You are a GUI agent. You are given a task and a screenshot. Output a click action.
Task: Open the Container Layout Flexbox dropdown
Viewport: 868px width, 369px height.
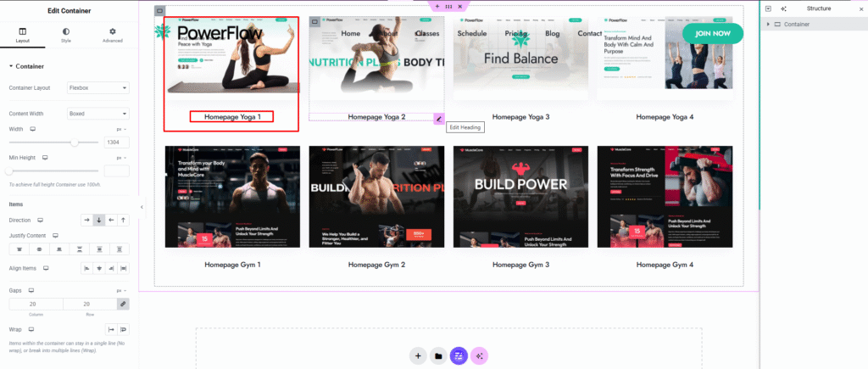point(97,87)
